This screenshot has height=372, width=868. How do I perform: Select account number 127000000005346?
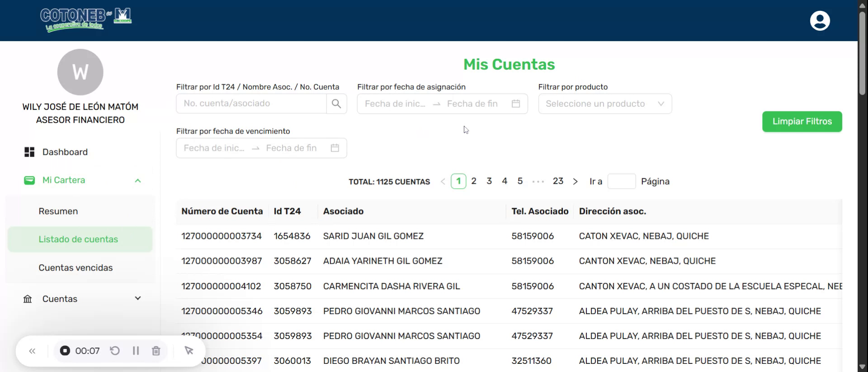222,311
